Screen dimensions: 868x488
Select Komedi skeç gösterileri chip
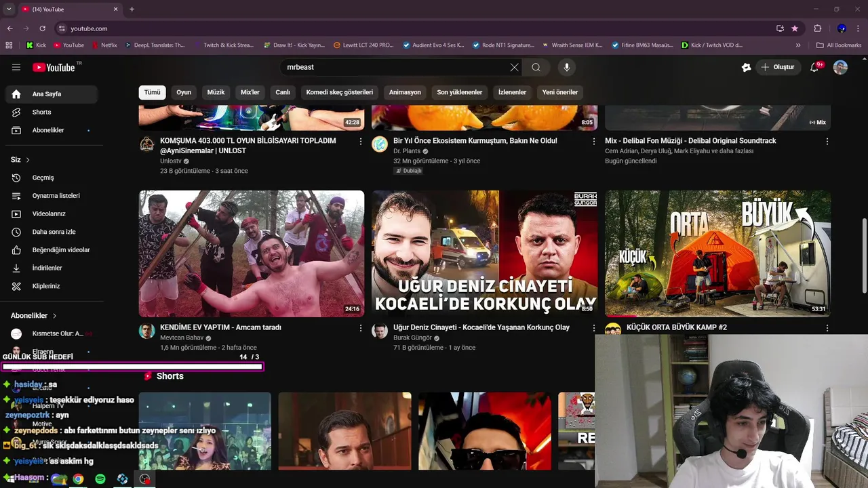tap(340, 92)
